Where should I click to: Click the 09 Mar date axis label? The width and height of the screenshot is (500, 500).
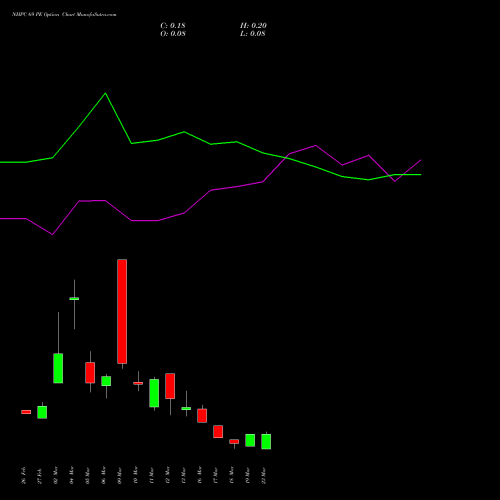pos(120,475)
